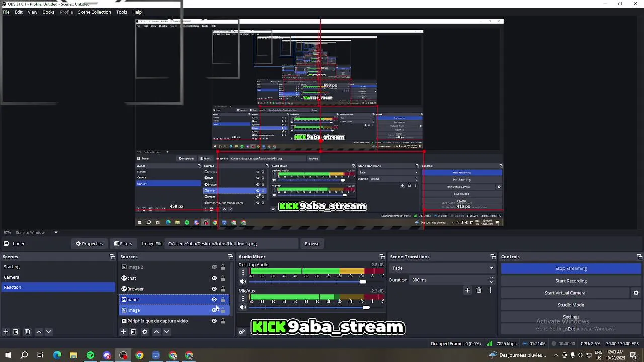Open the Docks menu
Viewport: 644px width, 362px height.
click(48, 12)
